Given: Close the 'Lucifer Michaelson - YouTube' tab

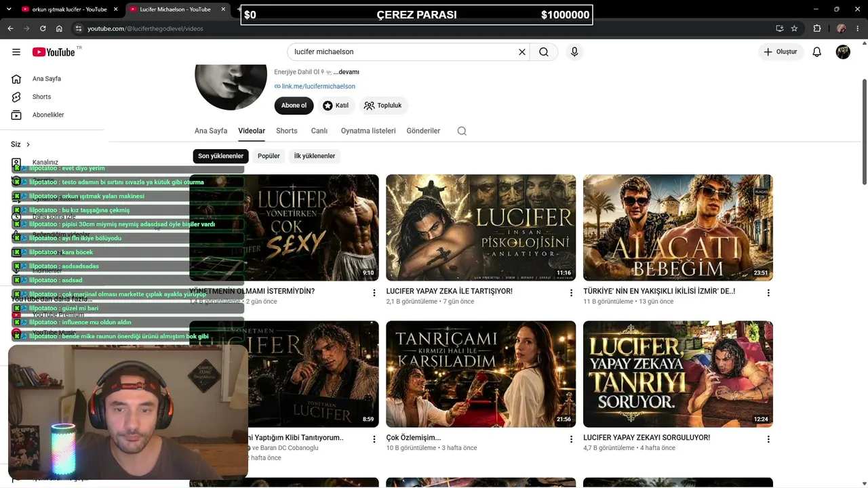Looking at the screenshot, I should point(222,9).
